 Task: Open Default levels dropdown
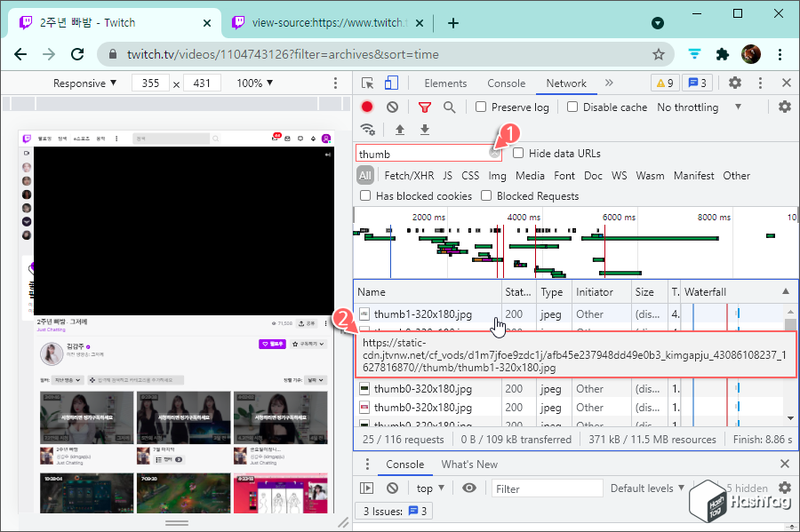(x=647, y=488)
